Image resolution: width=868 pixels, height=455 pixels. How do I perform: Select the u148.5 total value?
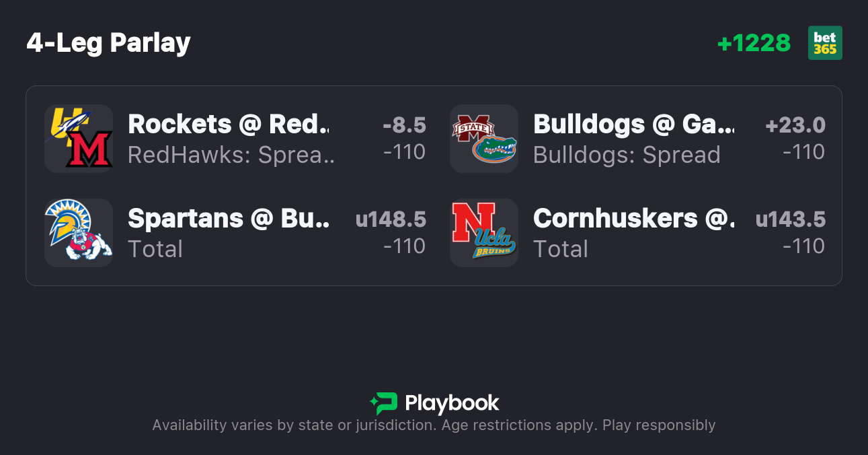pos(391,219)
